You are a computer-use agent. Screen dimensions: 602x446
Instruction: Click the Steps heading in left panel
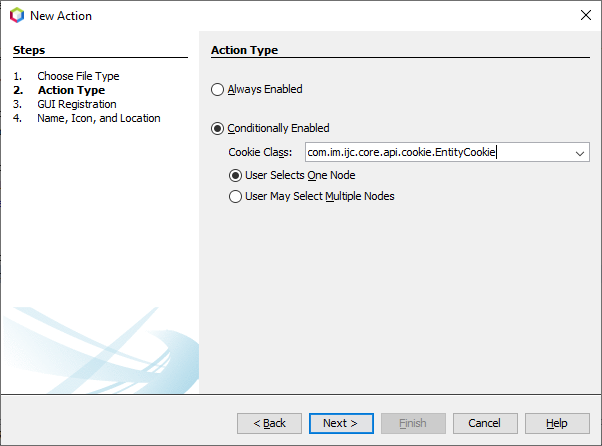tap(29, 50)
